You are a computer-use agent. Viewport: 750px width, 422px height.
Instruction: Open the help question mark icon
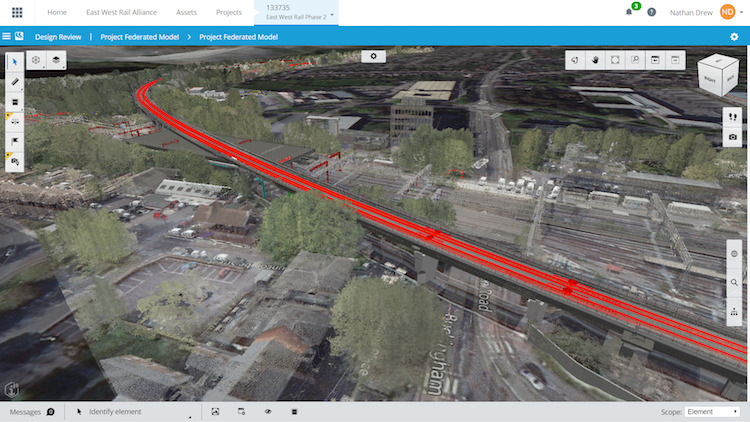(652, 12)
